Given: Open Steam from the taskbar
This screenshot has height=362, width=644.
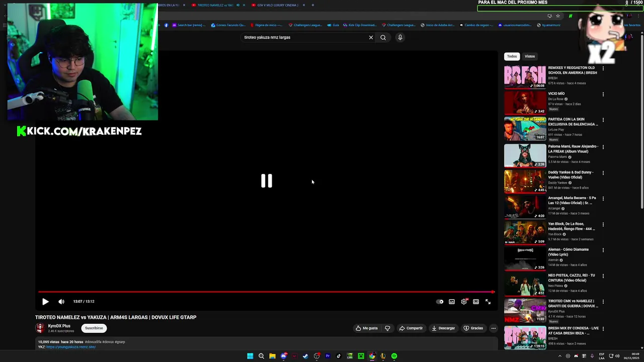Looking at the screenshot, I should tap(305, 356).
